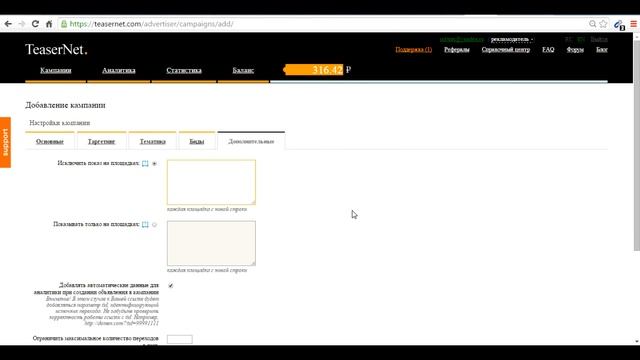
Task: Click the green padlock security icon
Action: (64, 24)
